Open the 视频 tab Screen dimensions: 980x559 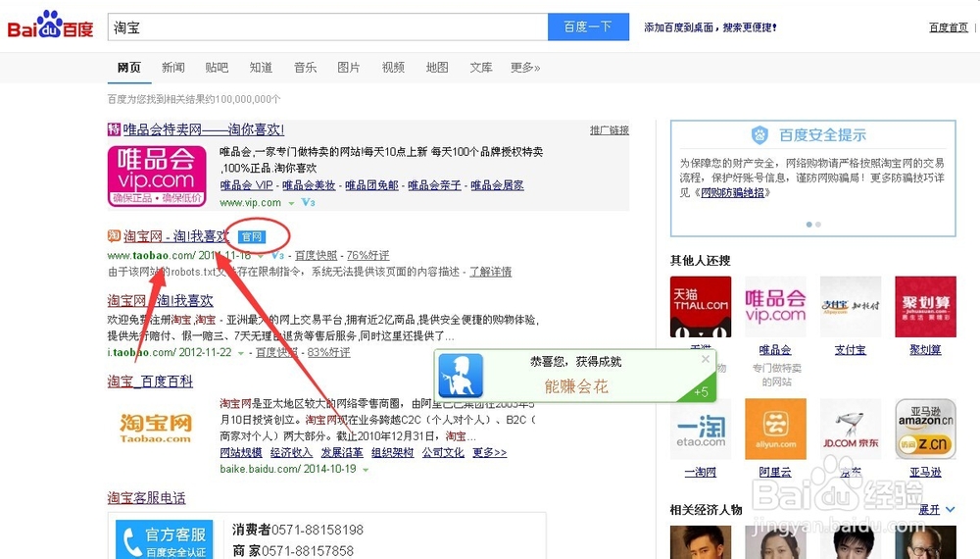(393, 68)
